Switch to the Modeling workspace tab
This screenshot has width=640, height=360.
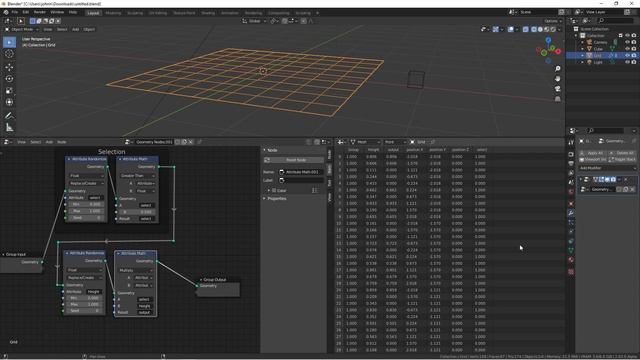click(113, 13)
